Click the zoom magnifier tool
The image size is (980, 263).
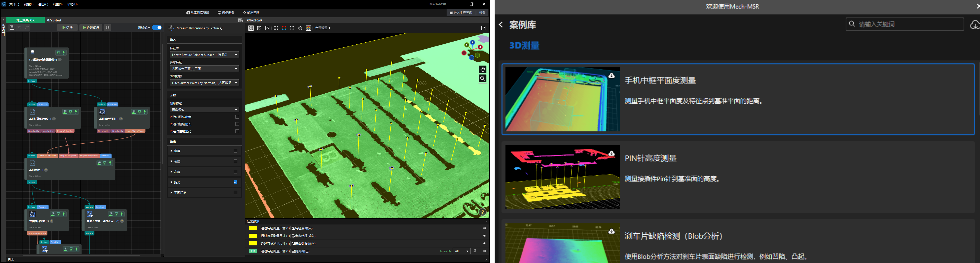482,78
